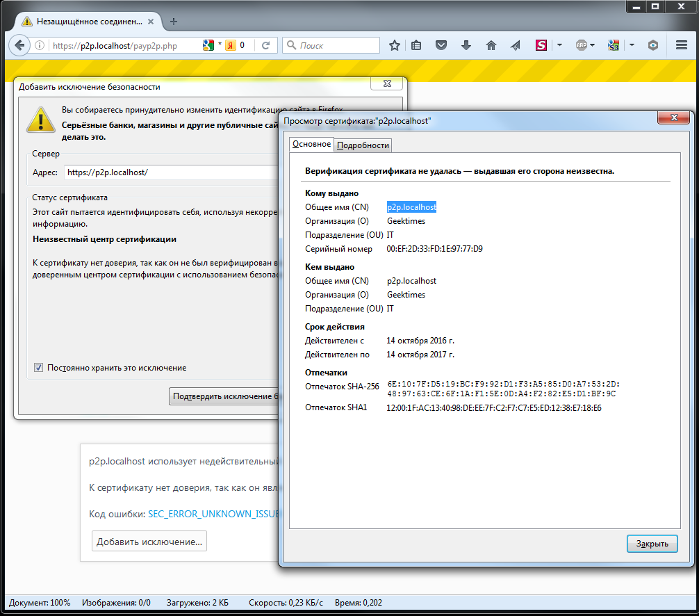Bookmark this page with the star icon
Screen dimensions: 699x616
click(x=394, y=45)
